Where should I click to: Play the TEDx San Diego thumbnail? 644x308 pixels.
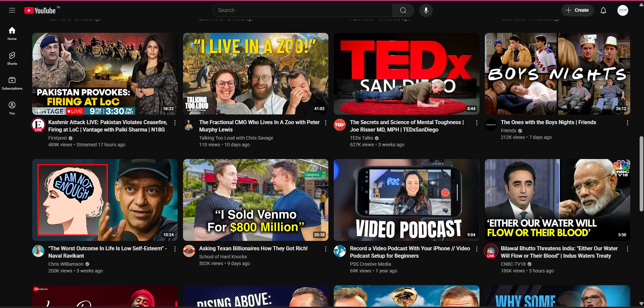click(x=406, y=74)
